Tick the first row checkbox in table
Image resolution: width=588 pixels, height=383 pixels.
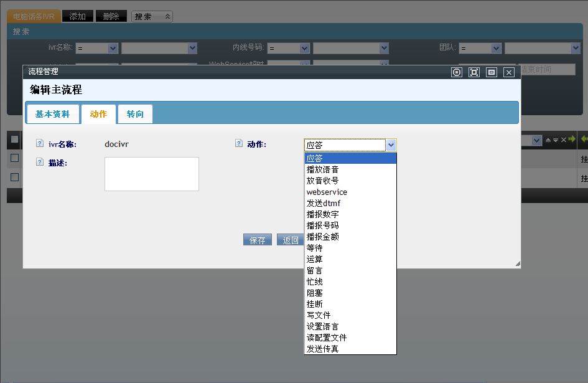click(14, 158)
